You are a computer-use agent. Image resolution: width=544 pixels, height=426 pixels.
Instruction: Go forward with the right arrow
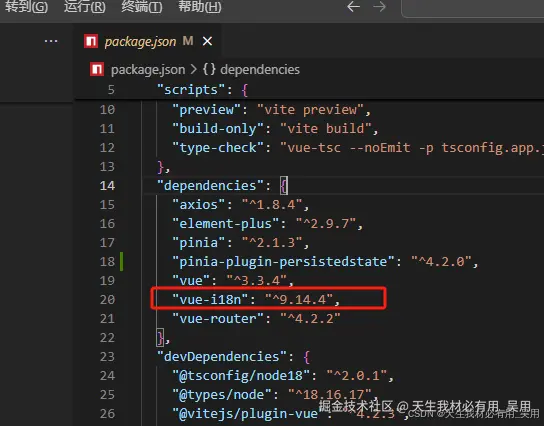[x=380, y=6]
